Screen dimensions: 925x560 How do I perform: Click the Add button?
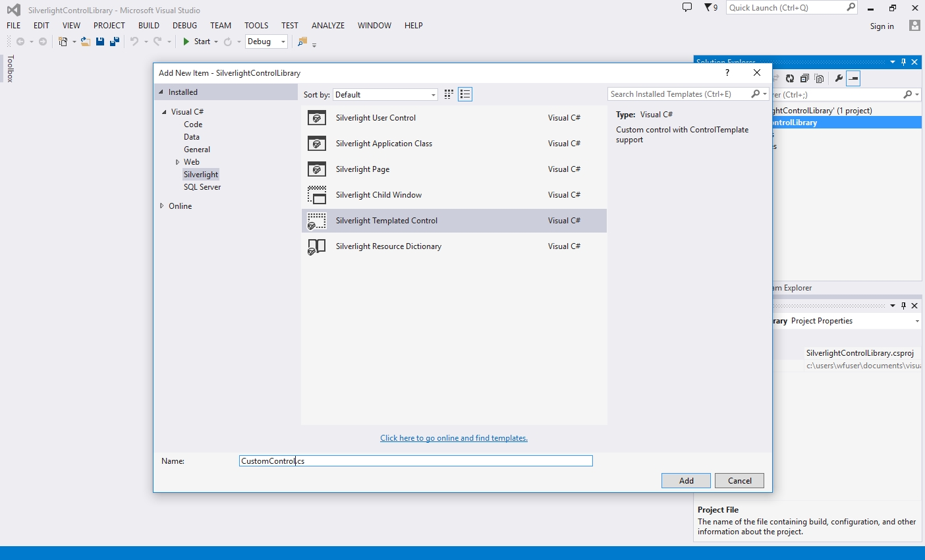pyautogui.click(x=686, y=481)
